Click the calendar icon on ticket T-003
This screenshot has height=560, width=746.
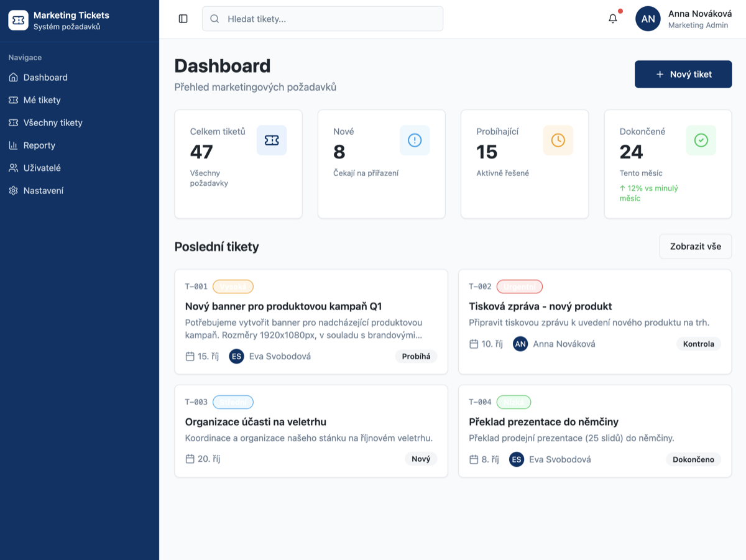(190, 459)
